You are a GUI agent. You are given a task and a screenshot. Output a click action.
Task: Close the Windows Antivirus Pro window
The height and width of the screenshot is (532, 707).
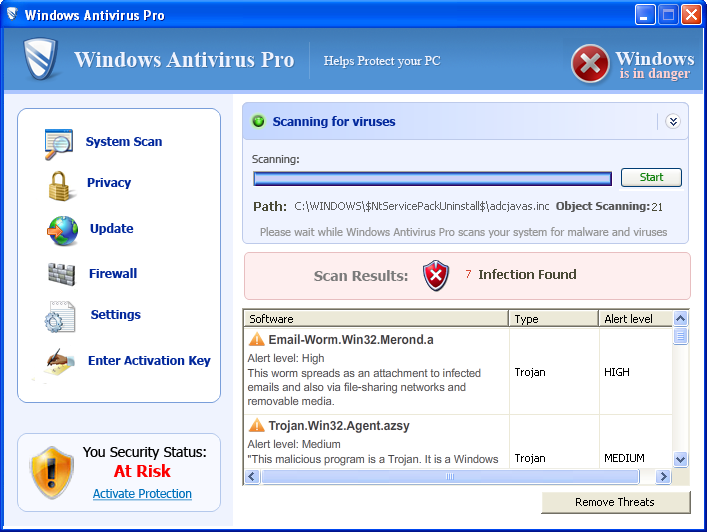click(x=691, y=14)
